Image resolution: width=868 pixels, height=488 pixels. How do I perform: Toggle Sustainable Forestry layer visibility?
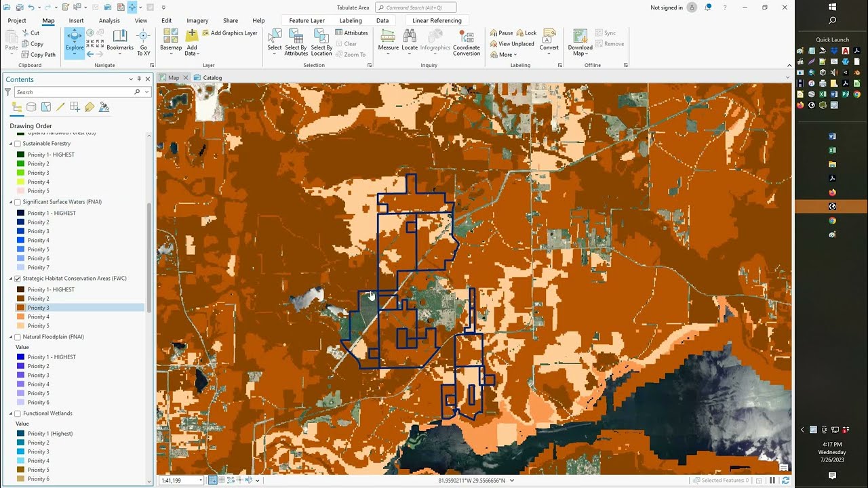pyautogui.click(x=18, y=144)
